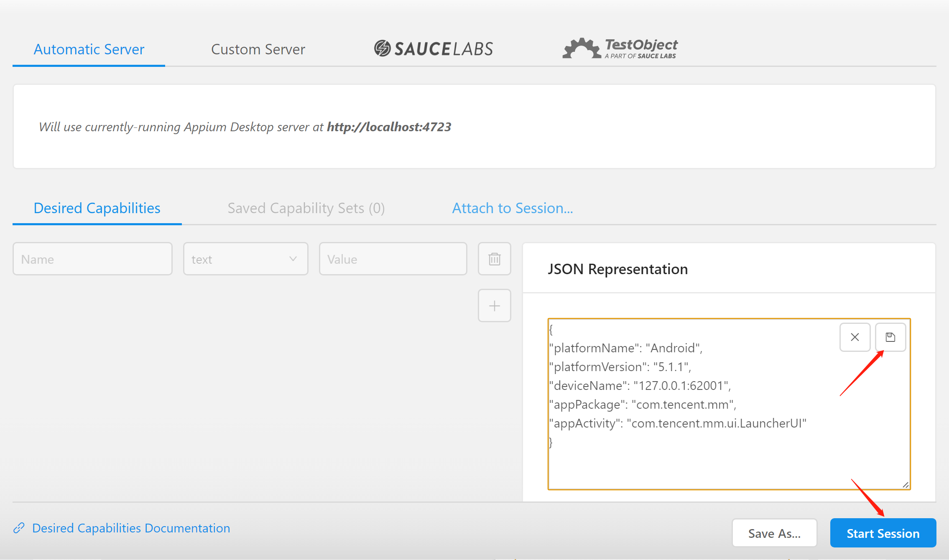Focus the capability Name input field
949x560 pixels.
92,259
